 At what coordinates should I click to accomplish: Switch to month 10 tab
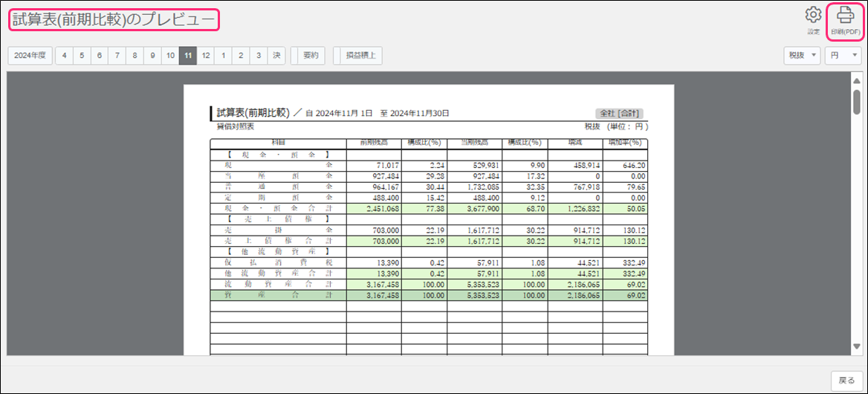(170, 56)
